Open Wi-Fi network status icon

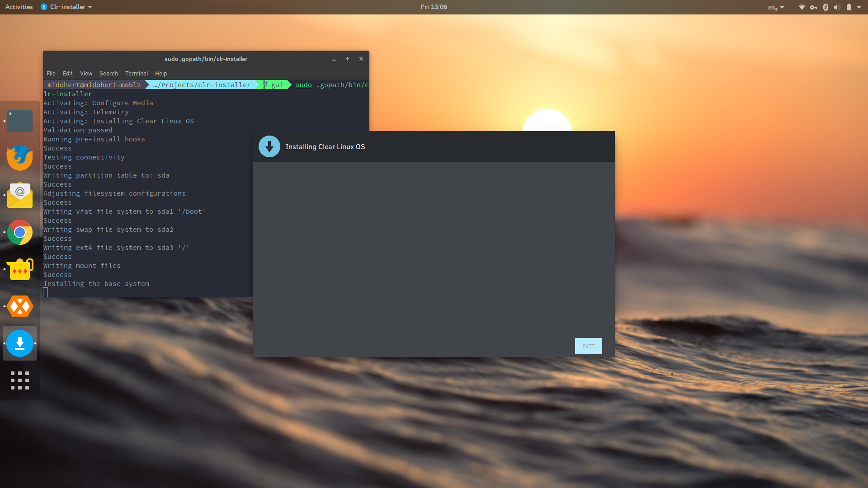click(802, 7)
